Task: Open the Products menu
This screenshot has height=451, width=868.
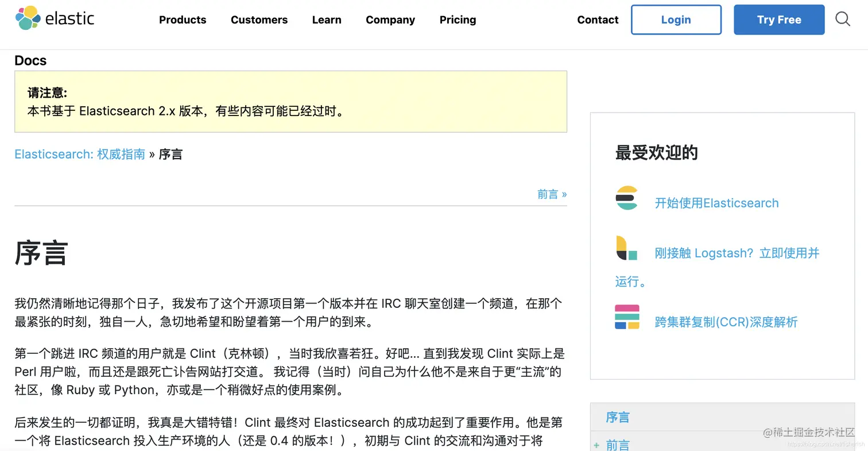Action: tap(183, 20)
